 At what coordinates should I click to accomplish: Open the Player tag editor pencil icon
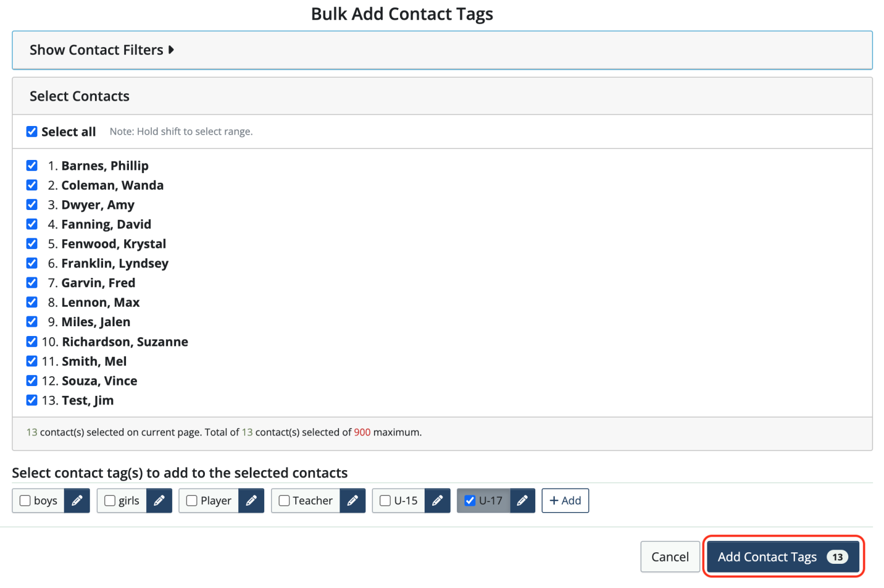(251, 501)
